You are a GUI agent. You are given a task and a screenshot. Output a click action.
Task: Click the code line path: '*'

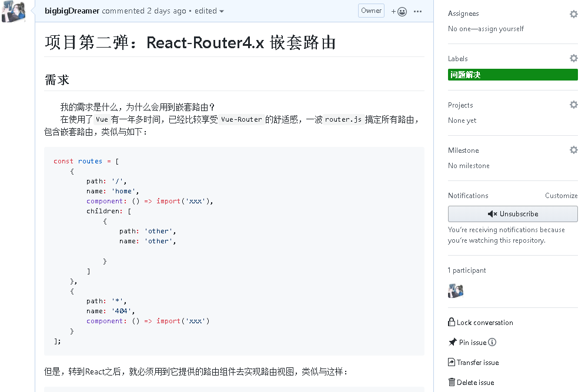[106, 301]
